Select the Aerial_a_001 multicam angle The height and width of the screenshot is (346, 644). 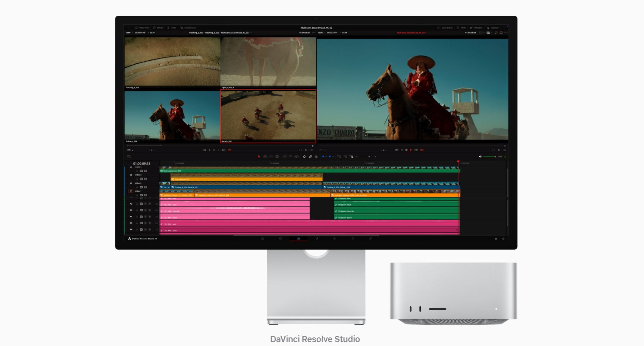[268, 116]
